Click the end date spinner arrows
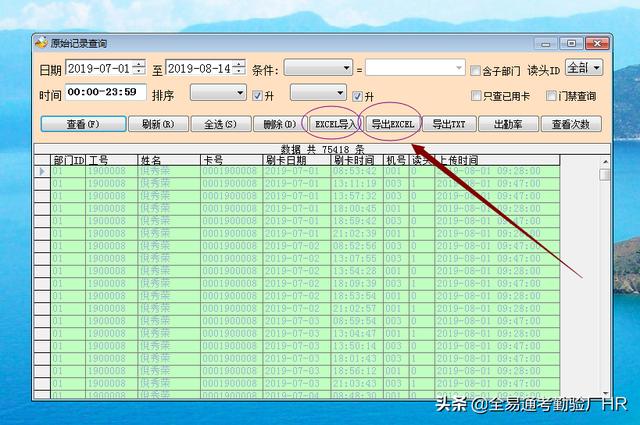Screen dimensions: 640x425 pyautogui.click(x=239, y=68)
